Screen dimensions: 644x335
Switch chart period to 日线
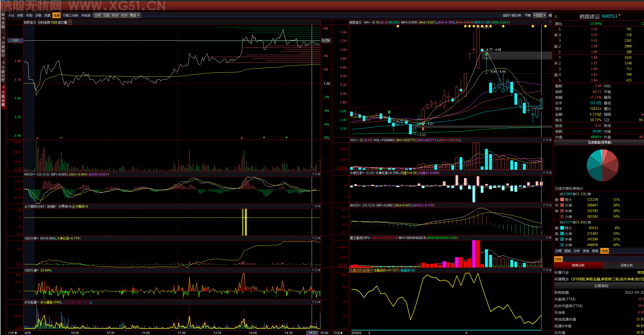click(x=106, y=15)
